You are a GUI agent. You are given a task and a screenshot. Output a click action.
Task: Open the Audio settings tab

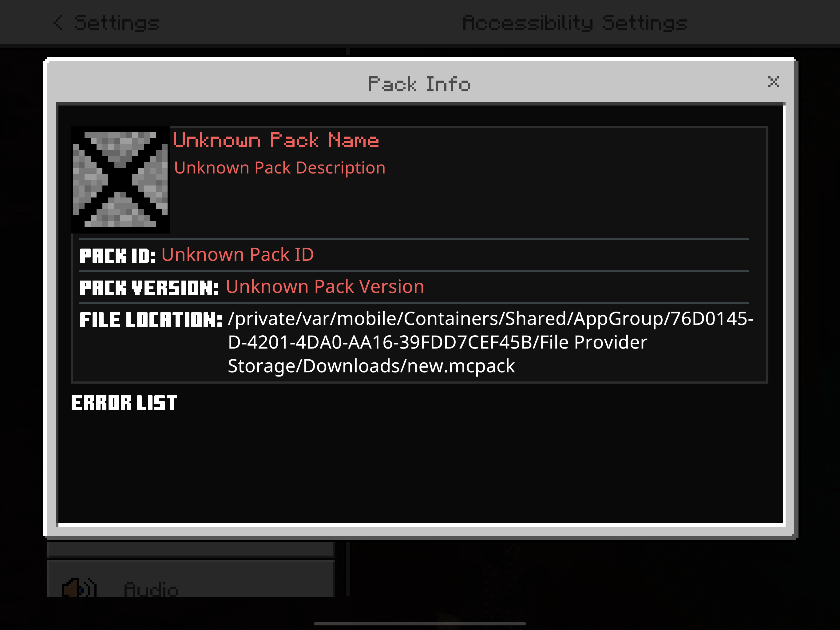[191, 578]
